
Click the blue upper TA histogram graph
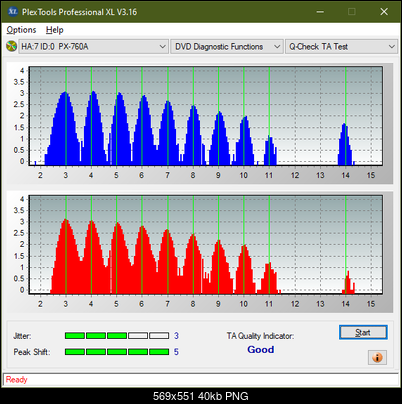(x=206, y=116)
